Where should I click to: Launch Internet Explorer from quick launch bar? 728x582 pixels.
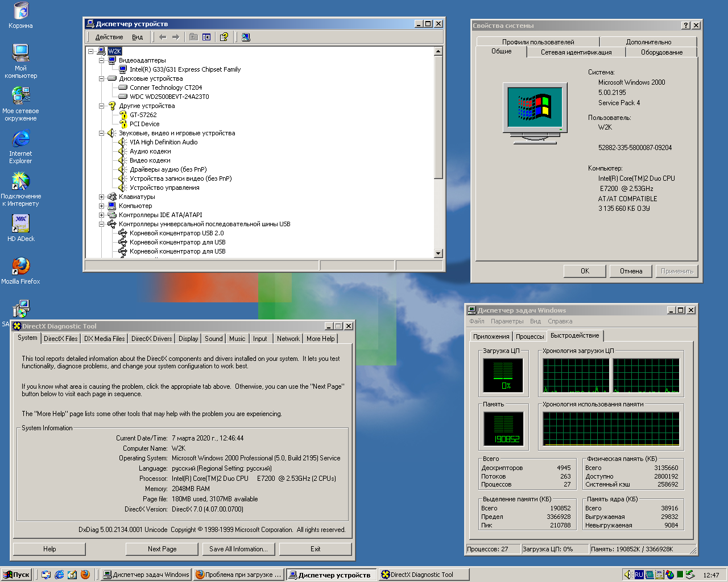tap(59, 575)
